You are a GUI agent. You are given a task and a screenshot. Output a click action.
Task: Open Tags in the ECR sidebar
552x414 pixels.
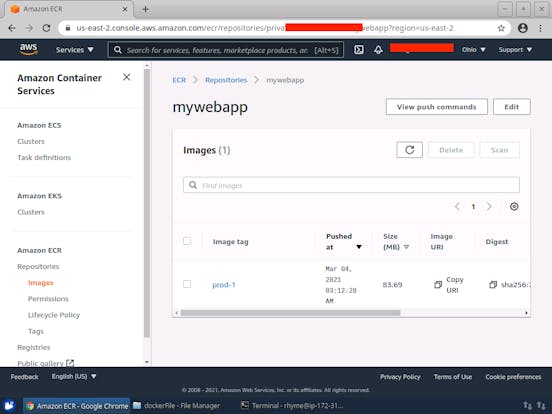point(36,331)
